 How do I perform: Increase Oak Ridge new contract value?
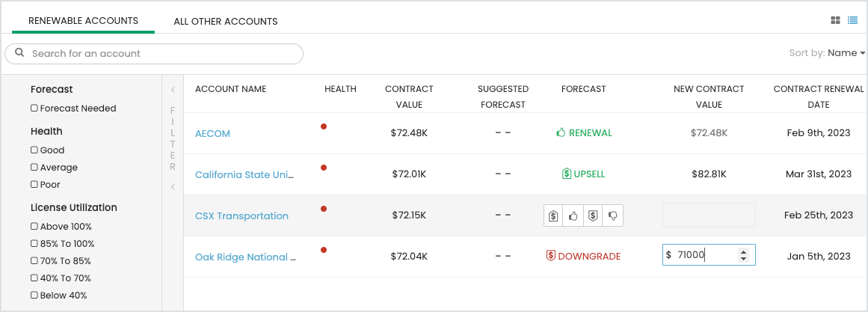coord(743,251)
